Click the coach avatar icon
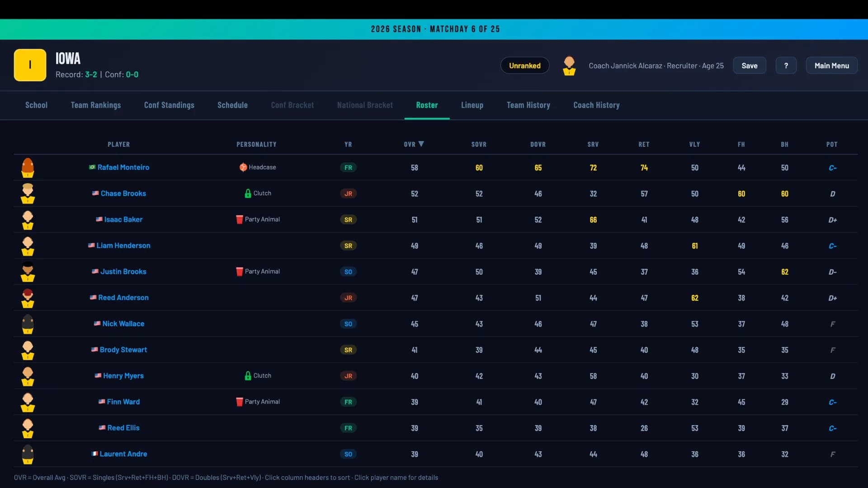Image resolution: width=868 pixels, height=488 pixels. 569,66
